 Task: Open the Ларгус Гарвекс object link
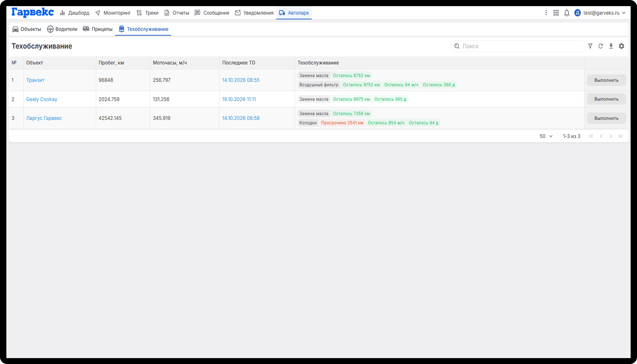click(44, 118)
